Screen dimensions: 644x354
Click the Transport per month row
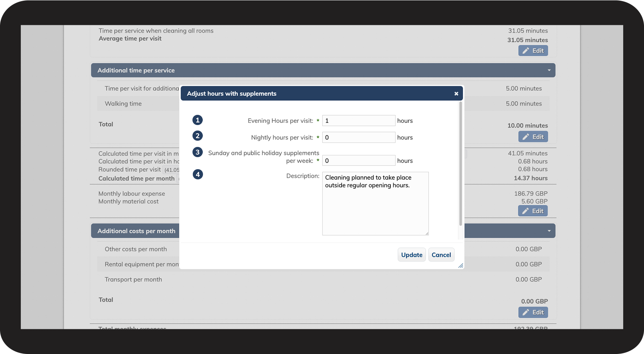tap(323, 279)
